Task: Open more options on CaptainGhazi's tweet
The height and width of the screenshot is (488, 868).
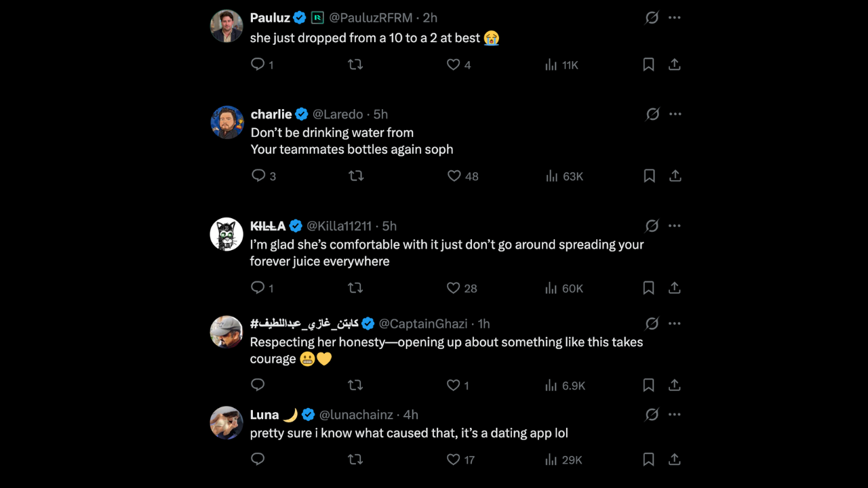Action: pyautogui.click(x=674, y=323)
